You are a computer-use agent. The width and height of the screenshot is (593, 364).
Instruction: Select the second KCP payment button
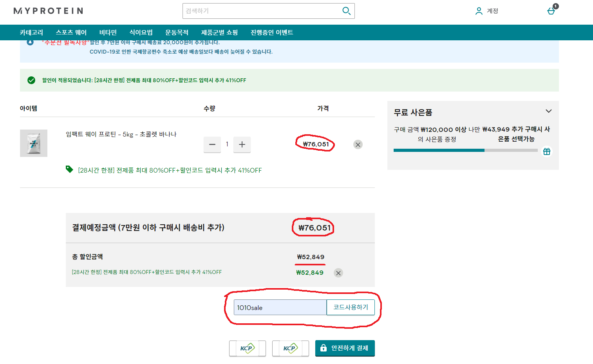pos(291,348)
